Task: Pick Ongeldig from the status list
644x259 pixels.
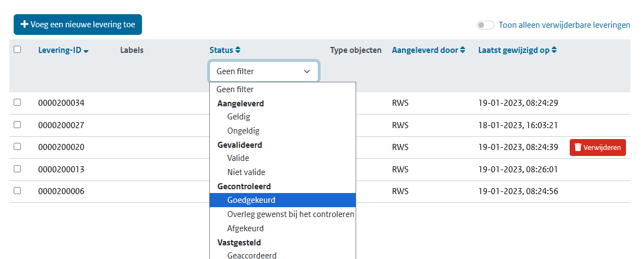Action: [243, 131]
